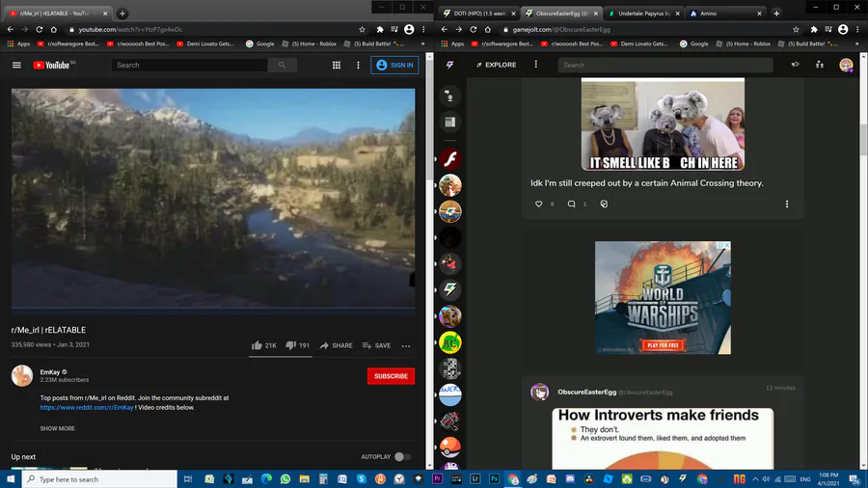The image size is (868, 488).
Task: Open three-dot menu next to Explore
Action: pyautogui.click(x=535, y=65)
